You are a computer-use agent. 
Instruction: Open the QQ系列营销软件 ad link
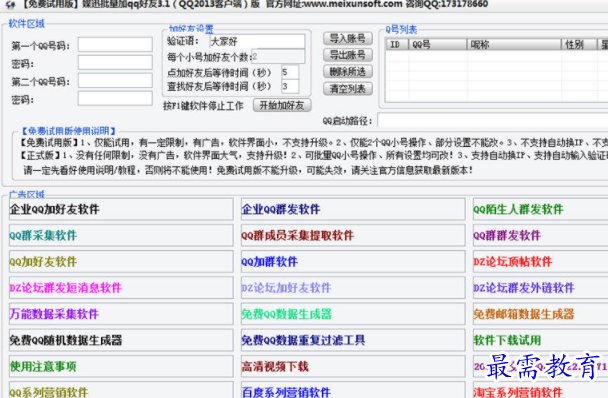(x=121, y=390)
